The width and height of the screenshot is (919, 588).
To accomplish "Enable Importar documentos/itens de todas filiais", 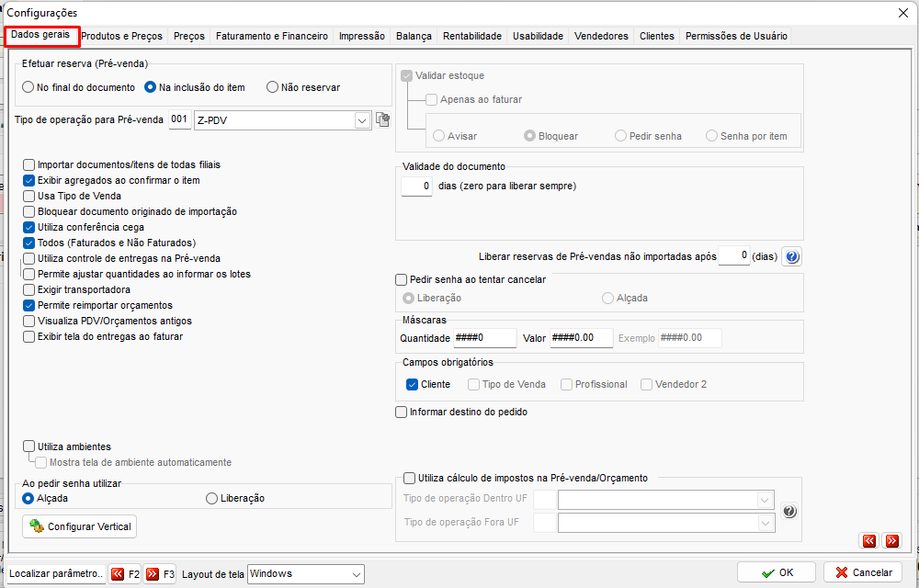I will [28, 165].
